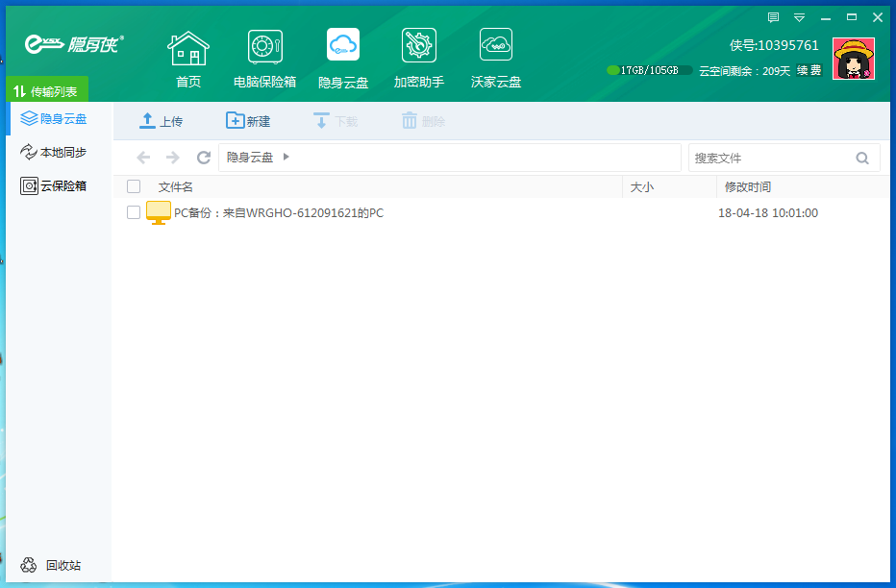The height and width of the screenshot is (588, 896).
Task: Go back with the left arrow
Action: pyautogui.click(x=143, y=158)
